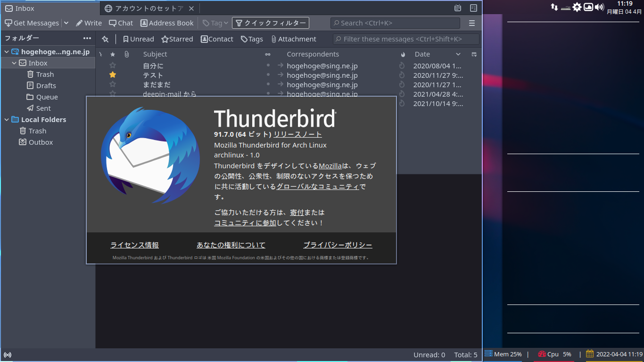Sort by the starred column header
This screenshot has width=644, height=362.
pyautogui.click(x=112, y=54)
